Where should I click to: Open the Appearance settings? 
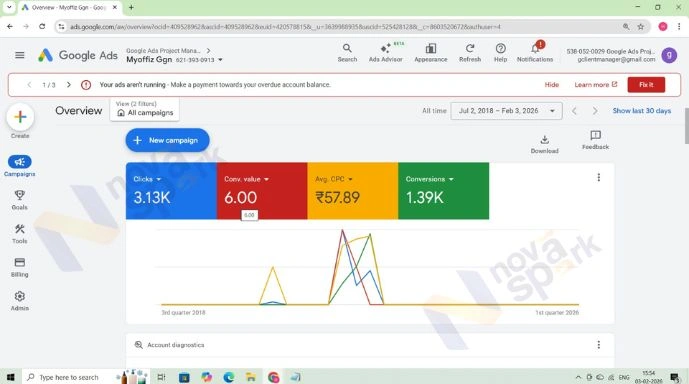pyautogui.click(x=431, y=53)
